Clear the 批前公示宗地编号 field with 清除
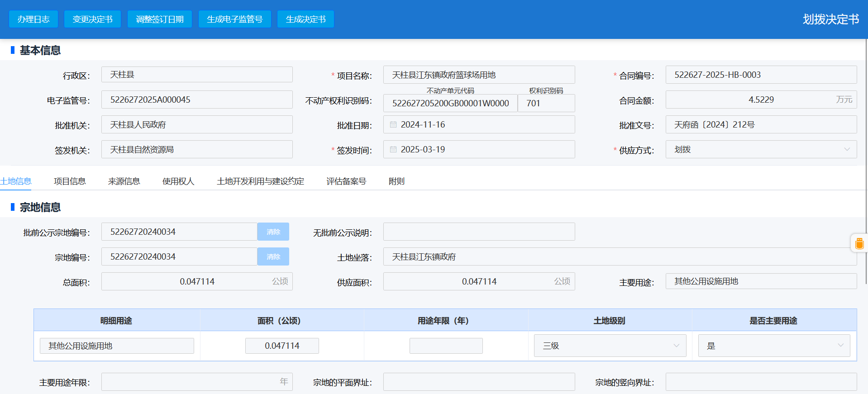This screenshot has height=394, width=868. pos(273,232)
